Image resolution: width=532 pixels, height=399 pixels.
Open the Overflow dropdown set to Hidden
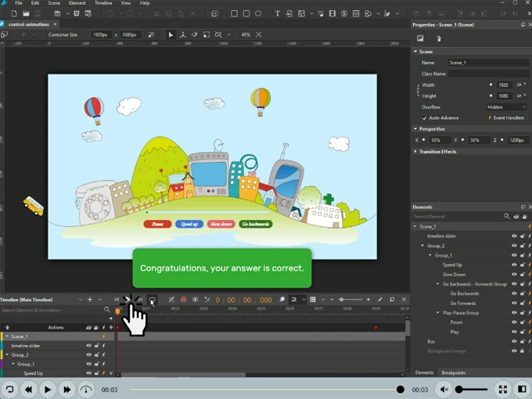(x=505, y=107)
